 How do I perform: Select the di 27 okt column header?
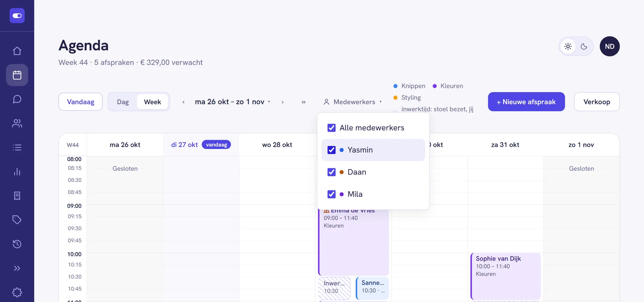click(201, 145)
